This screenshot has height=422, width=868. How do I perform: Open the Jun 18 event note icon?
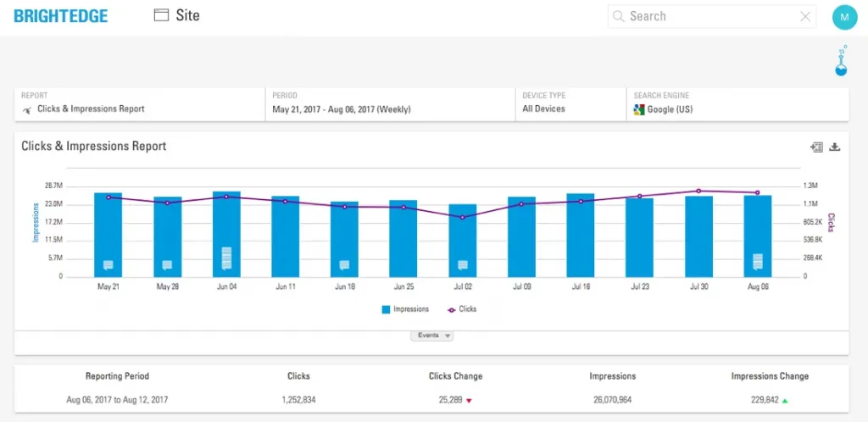(x=344, y=265)
